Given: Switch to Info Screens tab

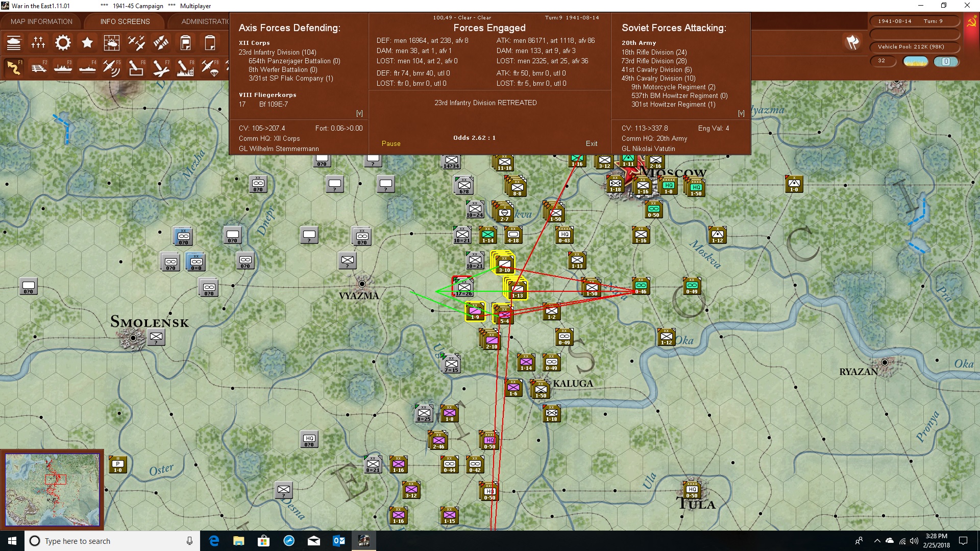Looking at the screenshot, I should point(125,21).
